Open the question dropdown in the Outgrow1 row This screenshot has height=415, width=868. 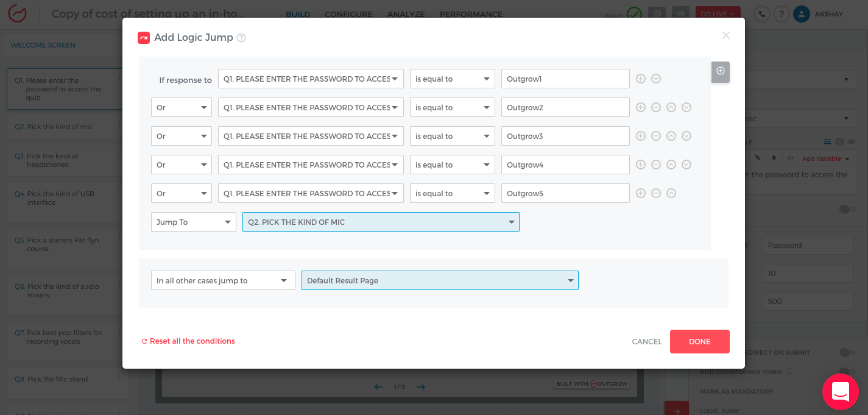[x=311, y=79]
